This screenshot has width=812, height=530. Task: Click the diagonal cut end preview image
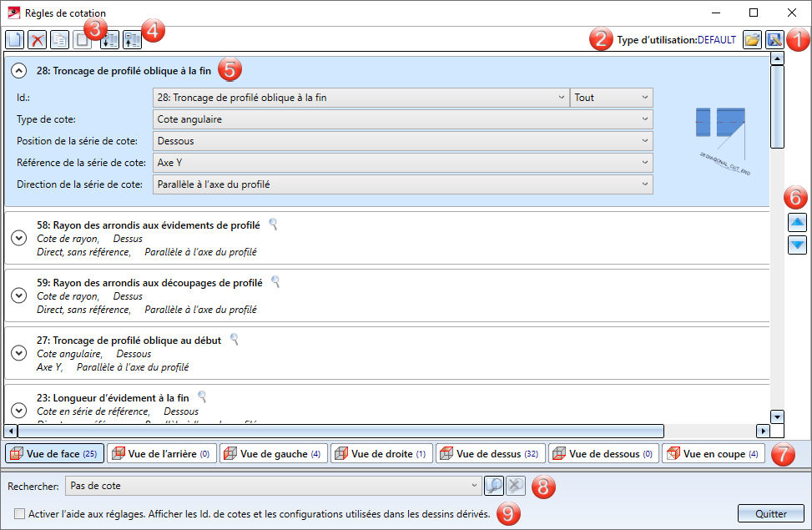coord(723,141)
